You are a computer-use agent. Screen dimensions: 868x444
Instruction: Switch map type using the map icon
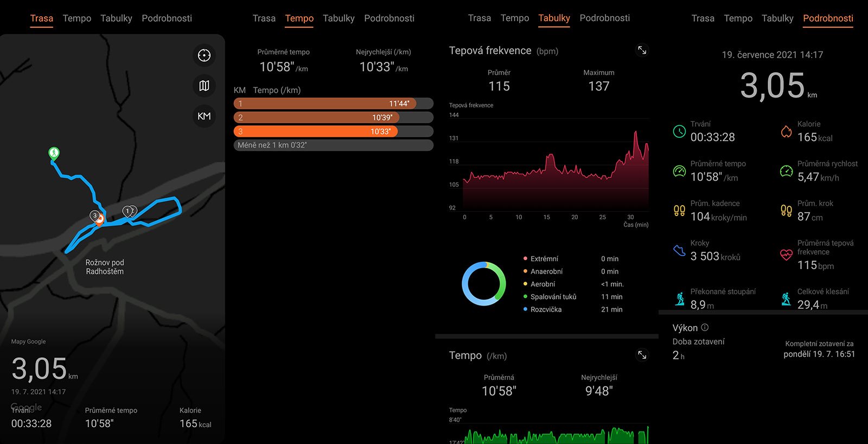[204, 86]
